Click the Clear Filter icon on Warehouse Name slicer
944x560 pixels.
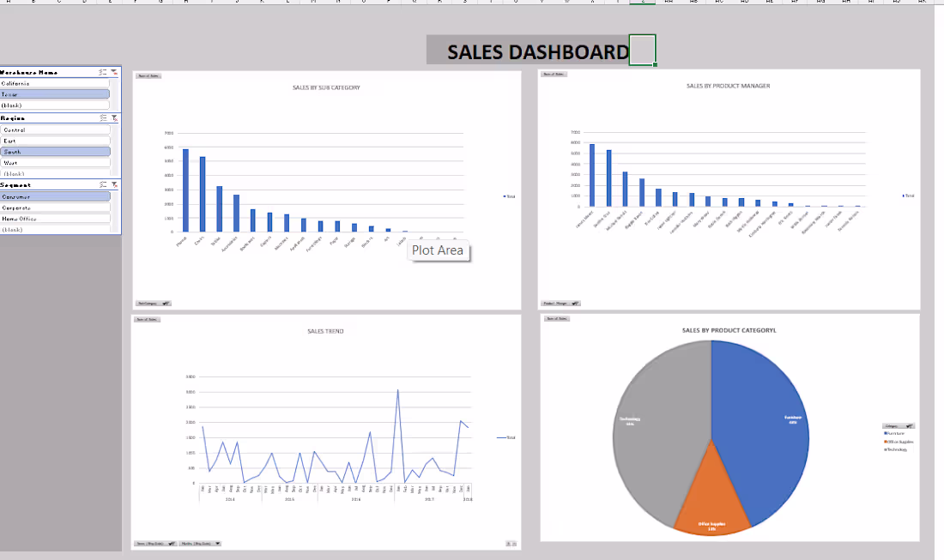click(113, 73)
